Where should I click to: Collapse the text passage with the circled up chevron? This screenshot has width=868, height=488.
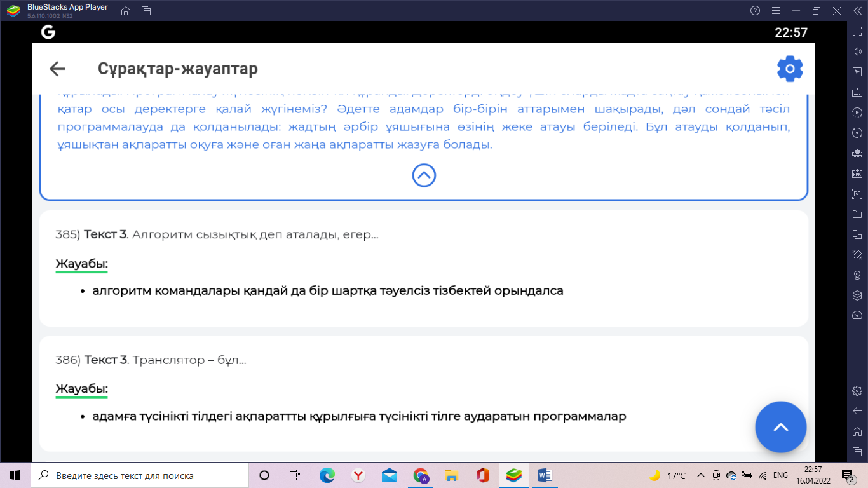pos(424,175)
